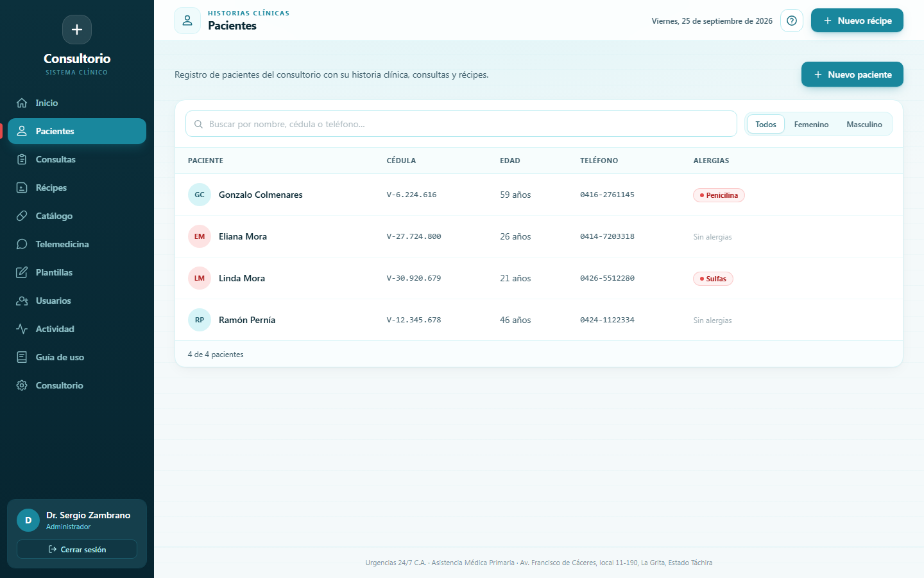This screenshot has width=924, height=578.
Task: Click the Actividad pulse icon
Action: [22, 329]
